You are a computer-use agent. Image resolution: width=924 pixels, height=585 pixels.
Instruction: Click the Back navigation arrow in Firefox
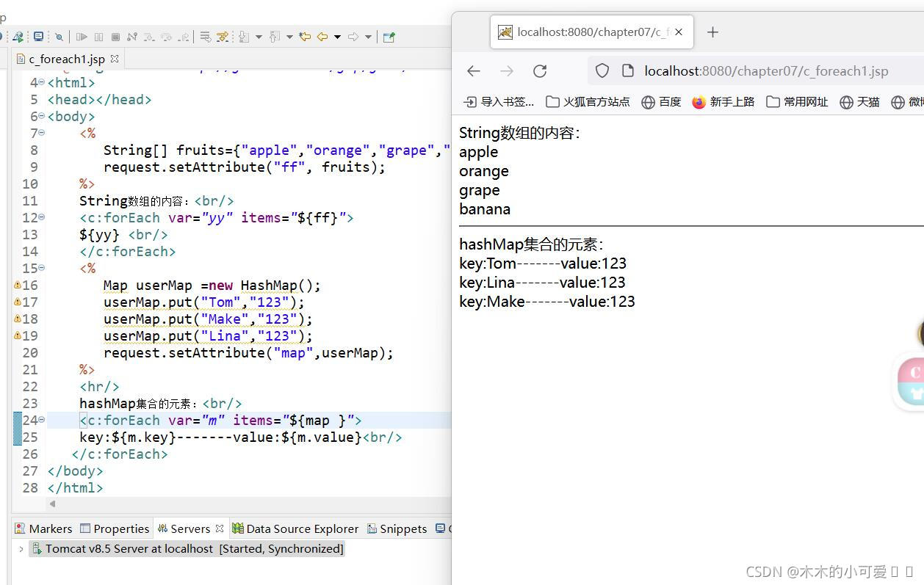click(472, 70)
